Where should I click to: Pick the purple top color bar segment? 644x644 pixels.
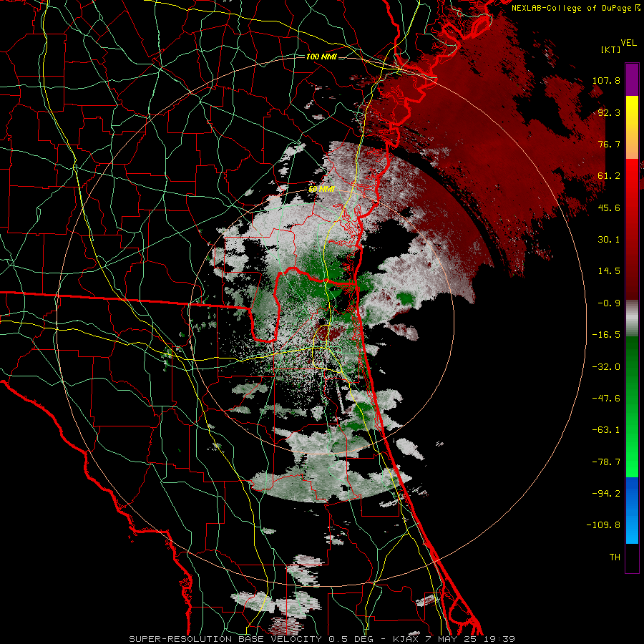632,79
